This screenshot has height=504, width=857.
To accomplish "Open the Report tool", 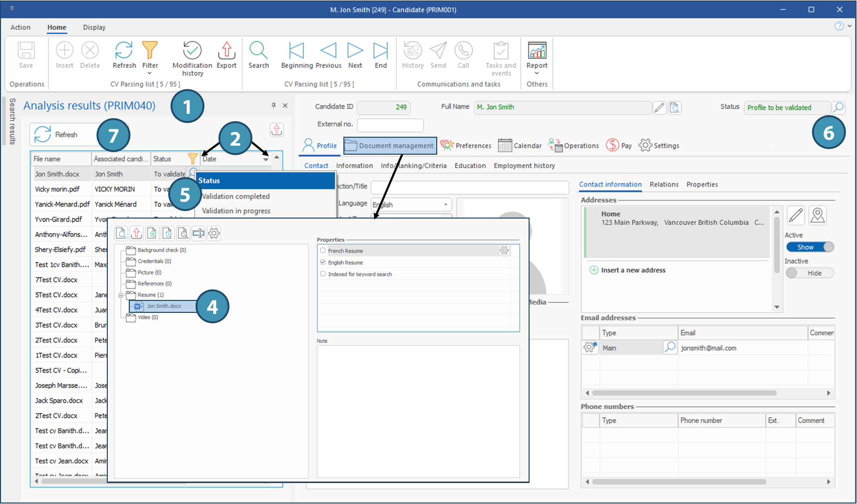I will coord(537,51).
